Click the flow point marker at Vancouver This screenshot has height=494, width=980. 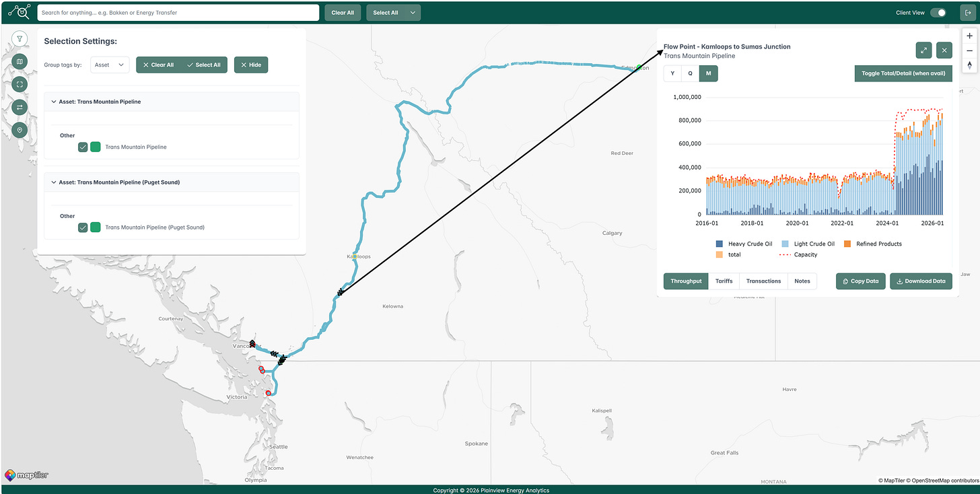pyautogui.click(x=252, y=343)
